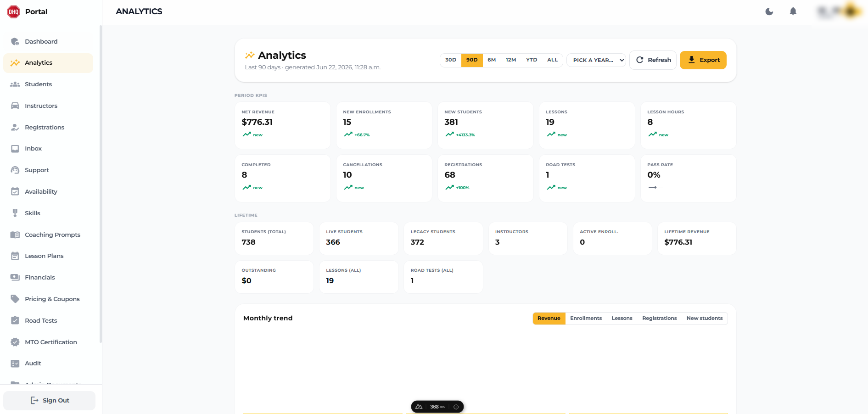Open Availability calendar icon
The image size is (868, 414).
(15, 191)
